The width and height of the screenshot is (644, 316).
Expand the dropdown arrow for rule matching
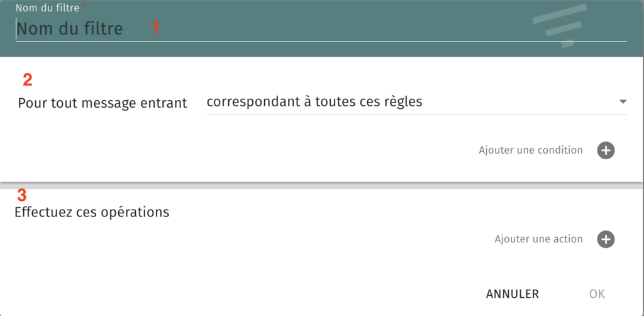click(x=623, y=101)
